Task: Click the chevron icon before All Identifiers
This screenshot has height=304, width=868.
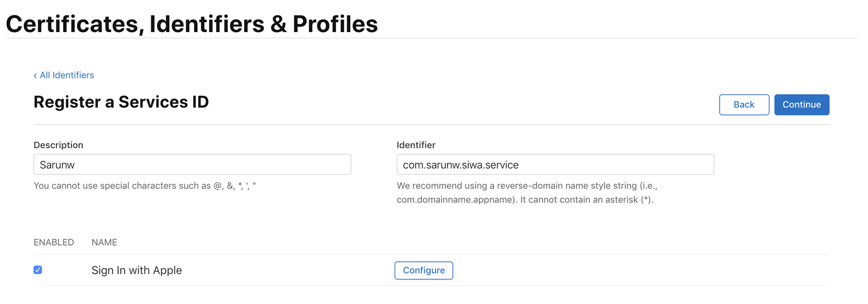Action: coord(35,75)
